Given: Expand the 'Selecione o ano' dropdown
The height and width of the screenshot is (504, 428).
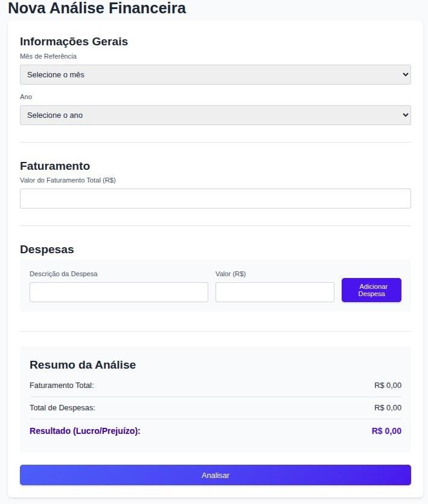Looking at the screenshot, I should pyautogui.click(x=215, y=115).
